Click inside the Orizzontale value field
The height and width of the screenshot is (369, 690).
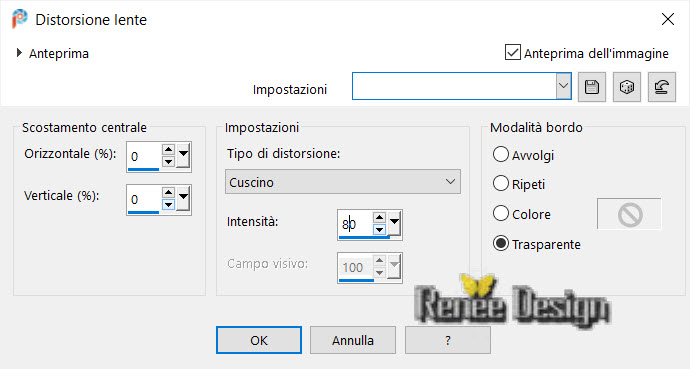coord(144,156)
